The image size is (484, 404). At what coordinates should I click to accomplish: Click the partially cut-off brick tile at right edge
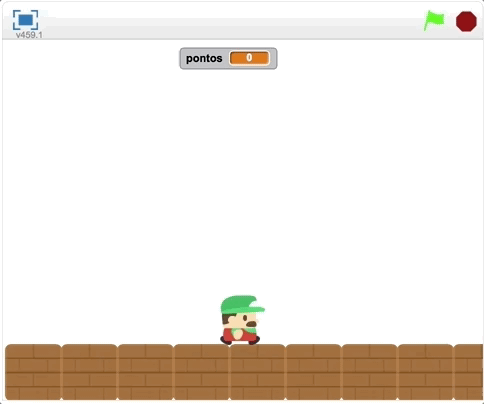468,372
